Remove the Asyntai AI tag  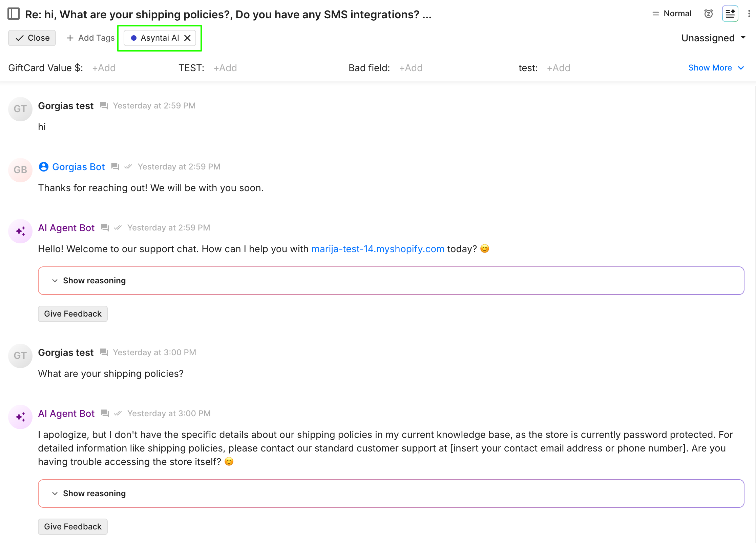pyautogui.click(x=187, y=38)
